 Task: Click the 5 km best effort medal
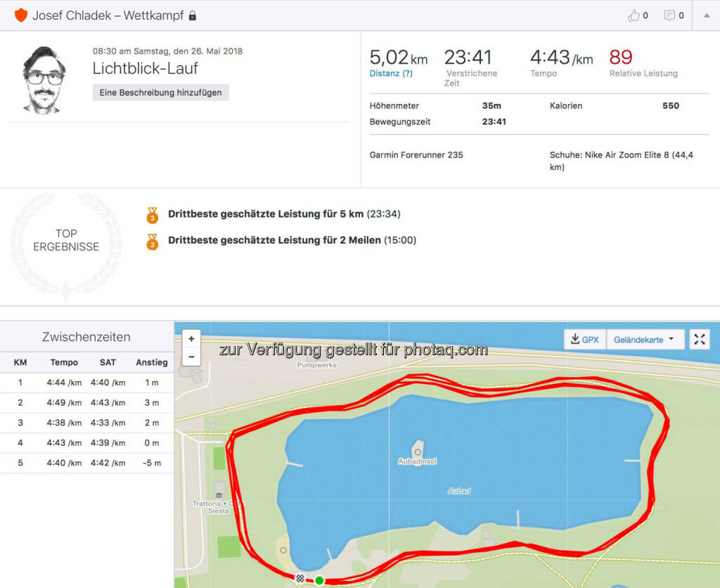152,214
